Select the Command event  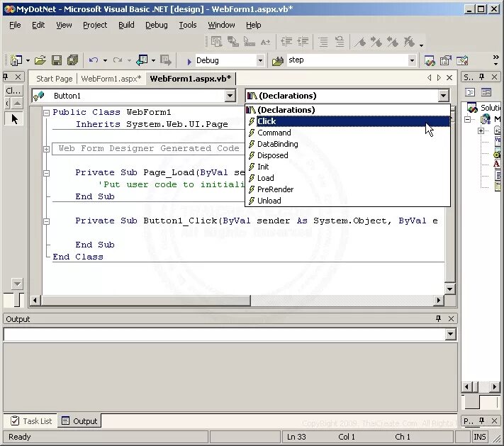pos(347,133)
